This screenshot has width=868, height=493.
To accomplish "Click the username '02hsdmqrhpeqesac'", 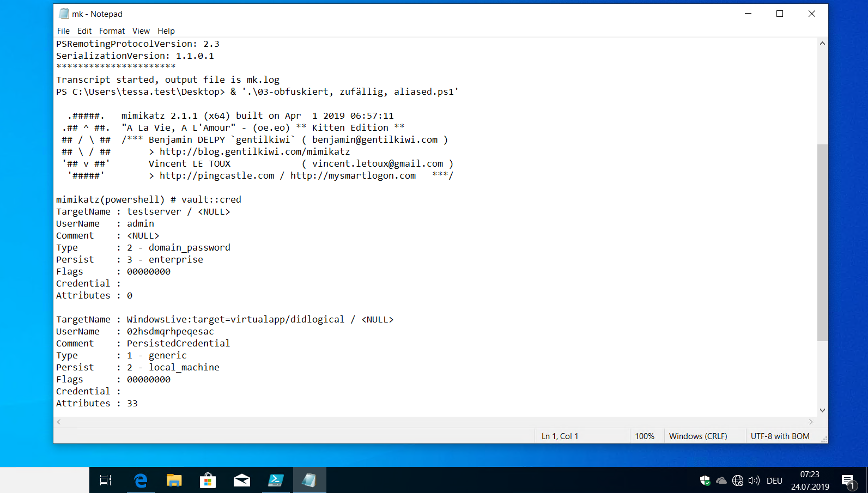I will coord(171,331).
